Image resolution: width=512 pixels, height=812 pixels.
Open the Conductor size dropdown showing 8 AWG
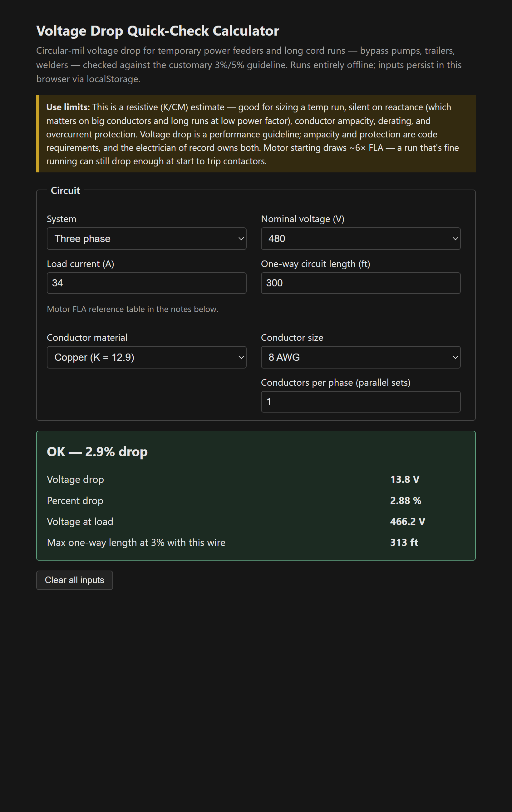pos(361,357)
